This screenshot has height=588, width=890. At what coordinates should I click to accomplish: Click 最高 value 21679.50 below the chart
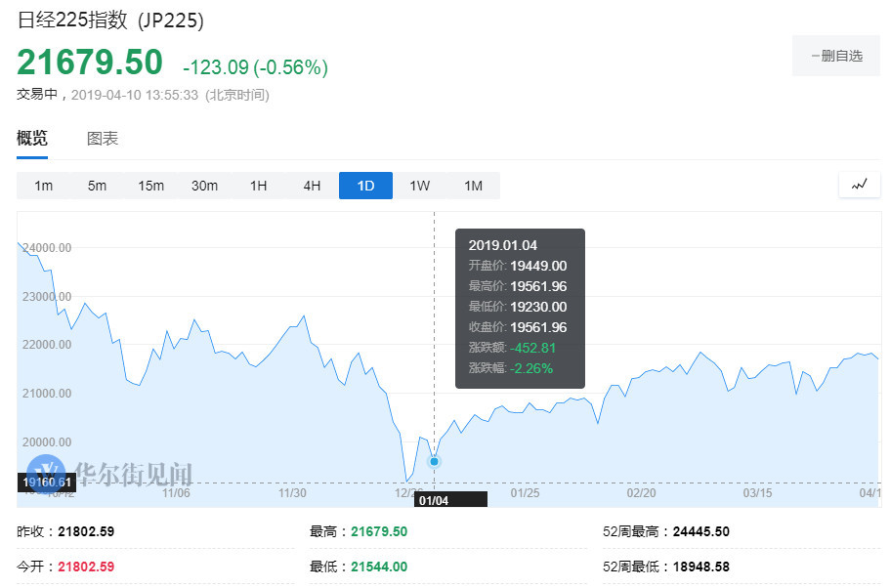click(x=379, y=531)
